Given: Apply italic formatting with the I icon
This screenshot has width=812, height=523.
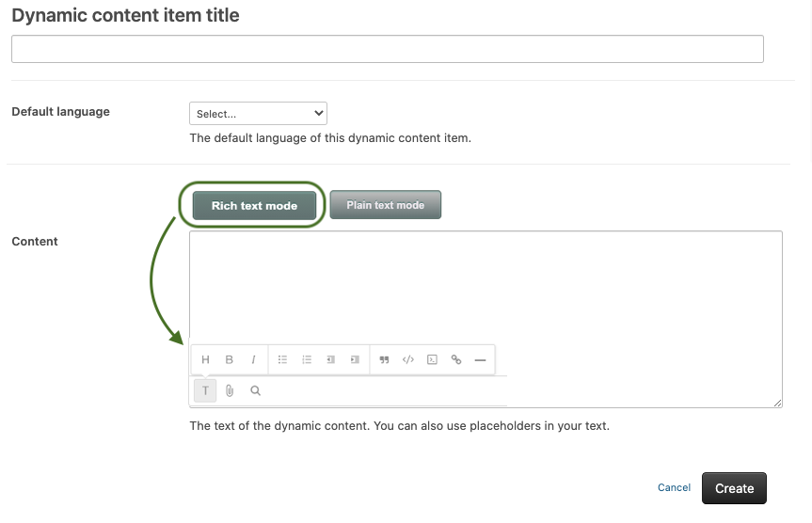Looking at the screenshot, I should click(253, 359).
